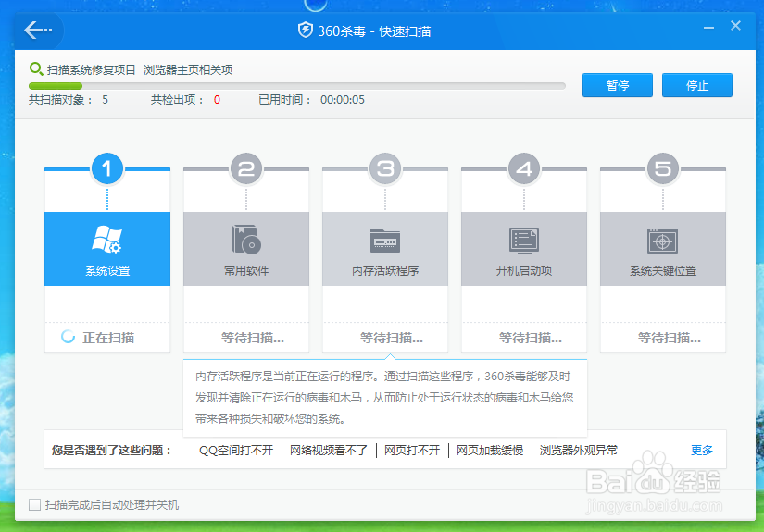Minimize the 360杀毒 window
Image resolution: width=764 pixels, height=532 pixels.
tap(709, 28)
